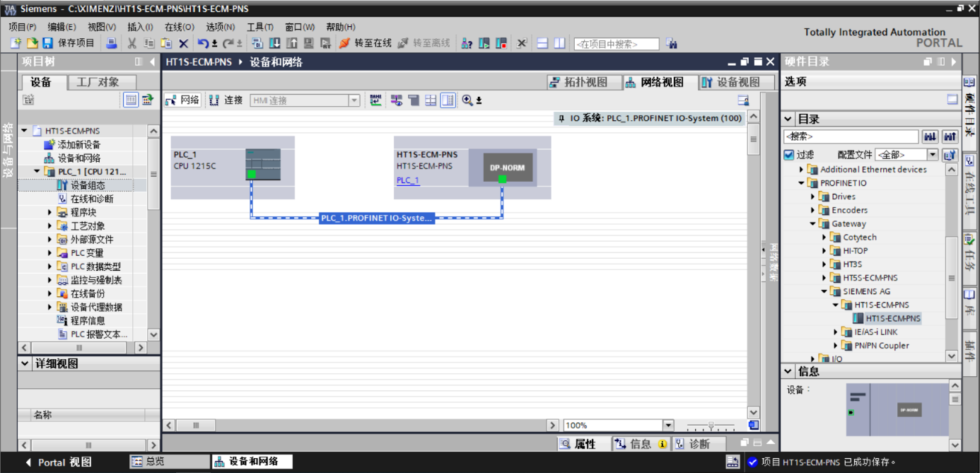Click the New project icon in toolbar
Viewport: 980px width, 473px height.
tap(16, 43)
